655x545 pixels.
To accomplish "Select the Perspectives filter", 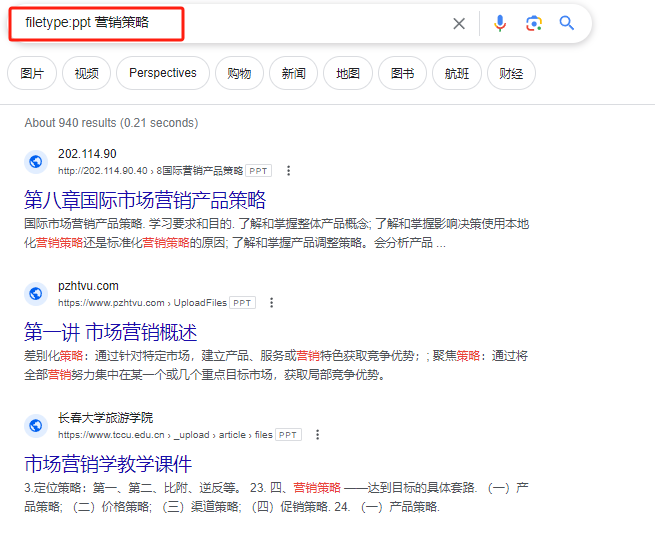I will [x=163, y=74].
